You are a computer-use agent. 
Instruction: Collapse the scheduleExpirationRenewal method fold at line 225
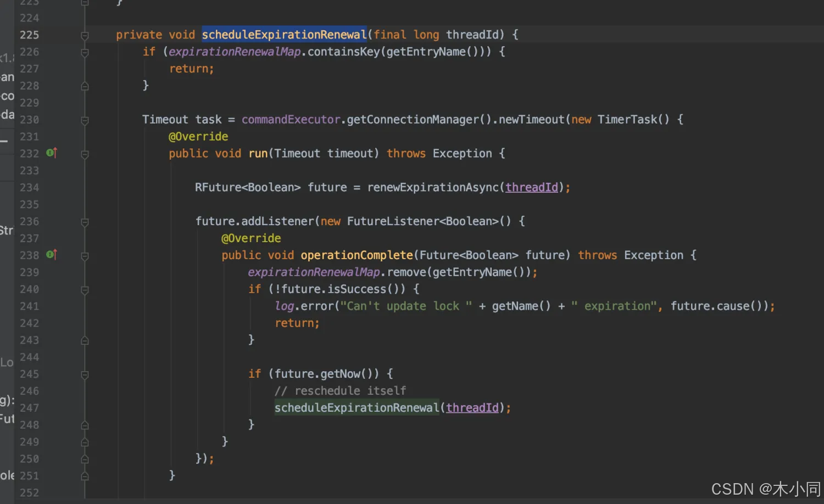click(85, 36)
